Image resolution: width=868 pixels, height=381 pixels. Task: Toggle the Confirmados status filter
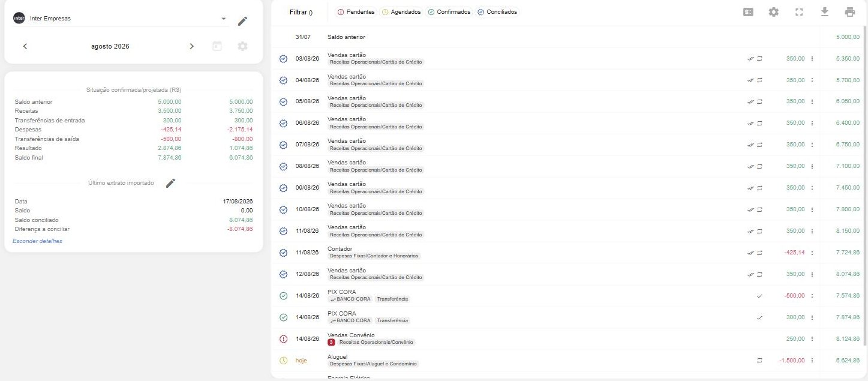[x=449, y=12]
